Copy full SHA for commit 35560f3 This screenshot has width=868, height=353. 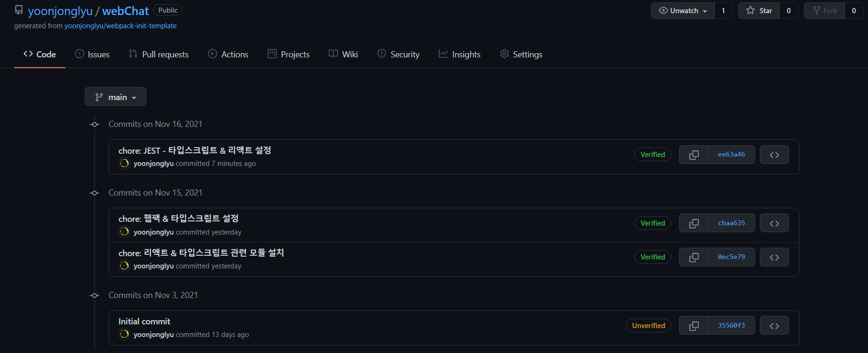click(694, 326)
